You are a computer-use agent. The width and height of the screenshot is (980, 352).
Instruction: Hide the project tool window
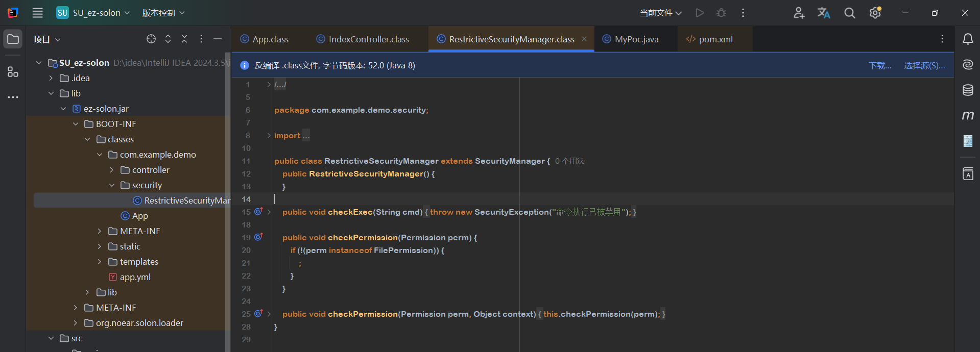point(218,39)
